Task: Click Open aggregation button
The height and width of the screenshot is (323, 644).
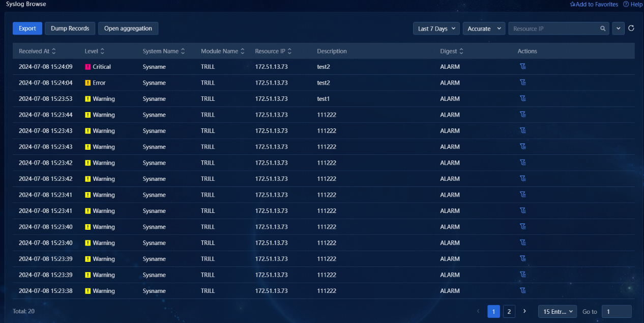Action: point(128,29)
